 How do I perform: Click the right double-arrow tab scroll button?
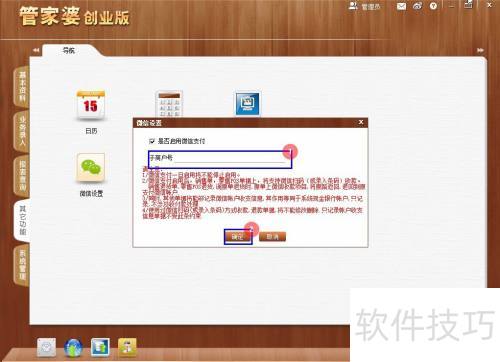480,50
